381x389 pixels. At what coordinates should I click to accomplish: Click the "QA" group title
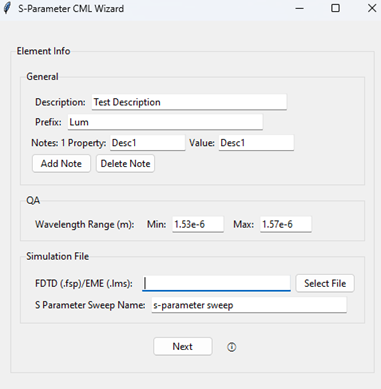pyautogui.click(x=33, y=200)
